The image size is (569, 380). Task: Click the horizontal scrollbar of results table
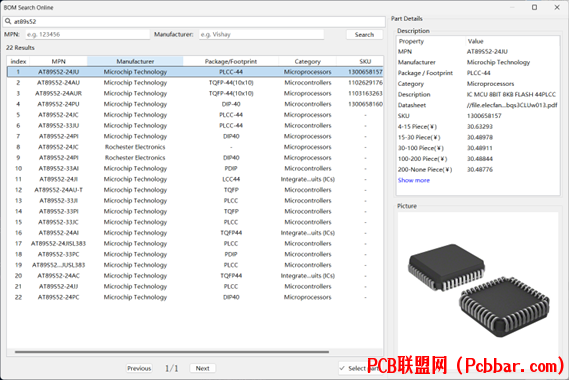click(x=172, y=352)
